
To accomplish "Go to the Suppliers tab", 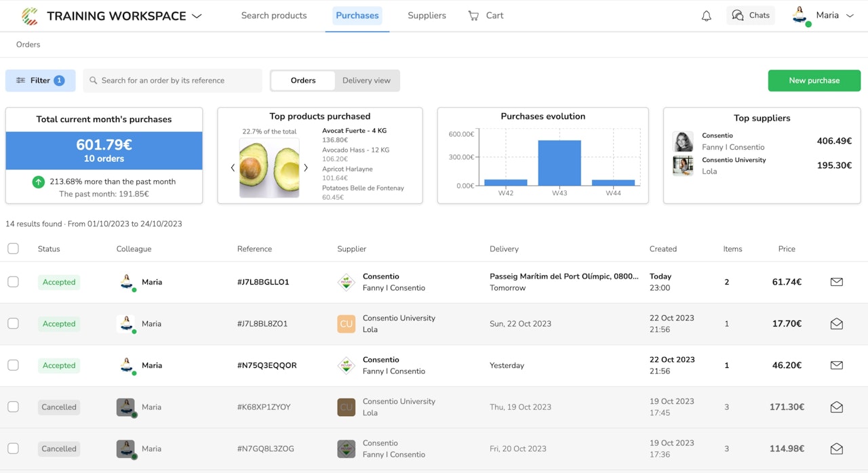I will point(427,16).
